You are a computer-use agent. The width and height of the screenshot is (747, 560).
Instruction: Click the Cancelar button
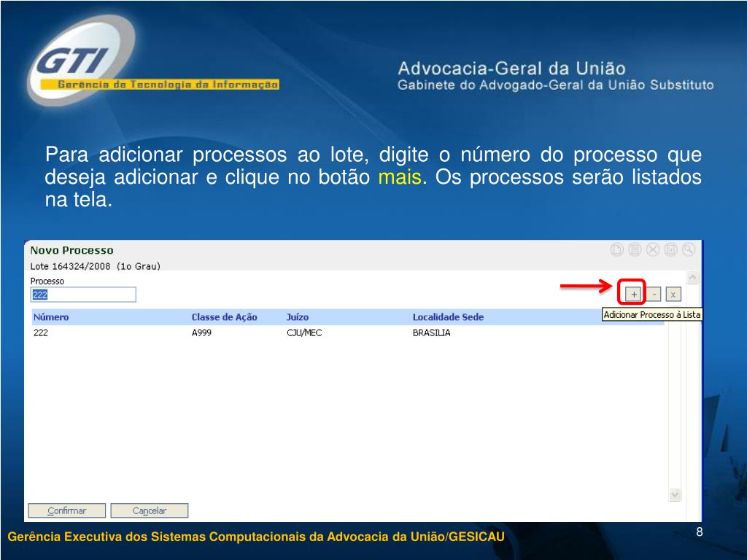150,510
